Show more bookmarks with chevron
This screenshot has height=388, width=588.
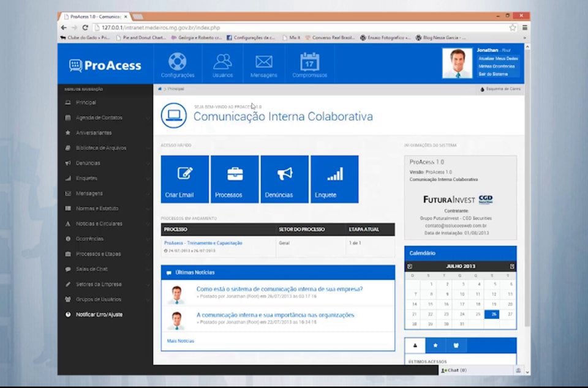tap(525, 38)
